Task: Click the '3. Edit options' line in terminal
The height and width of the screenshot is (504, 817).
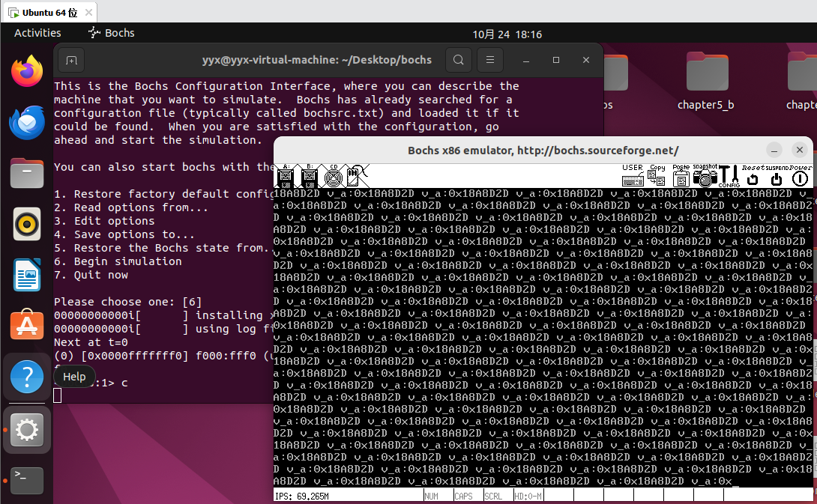Action: point(105,221)
